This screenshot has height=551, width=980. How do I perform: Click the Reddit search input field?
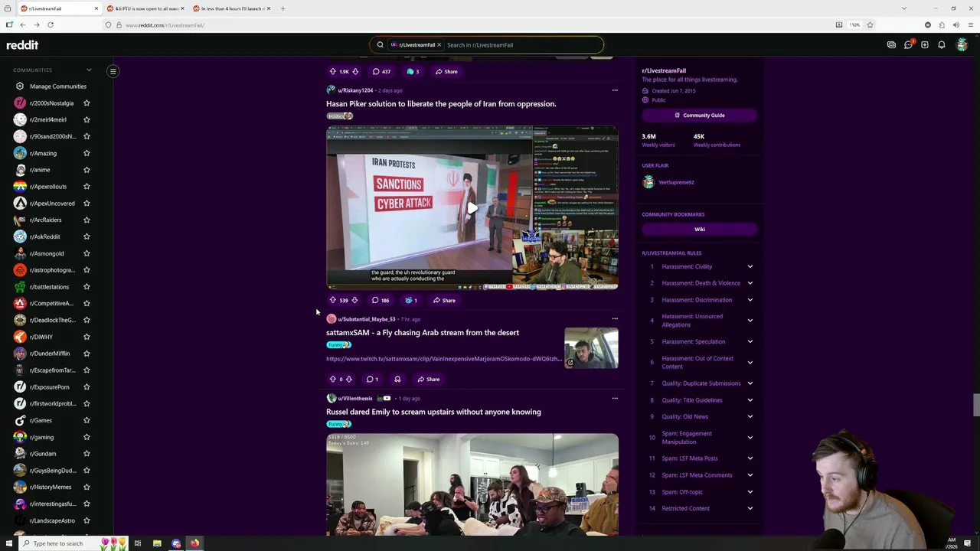pos(522,45)
